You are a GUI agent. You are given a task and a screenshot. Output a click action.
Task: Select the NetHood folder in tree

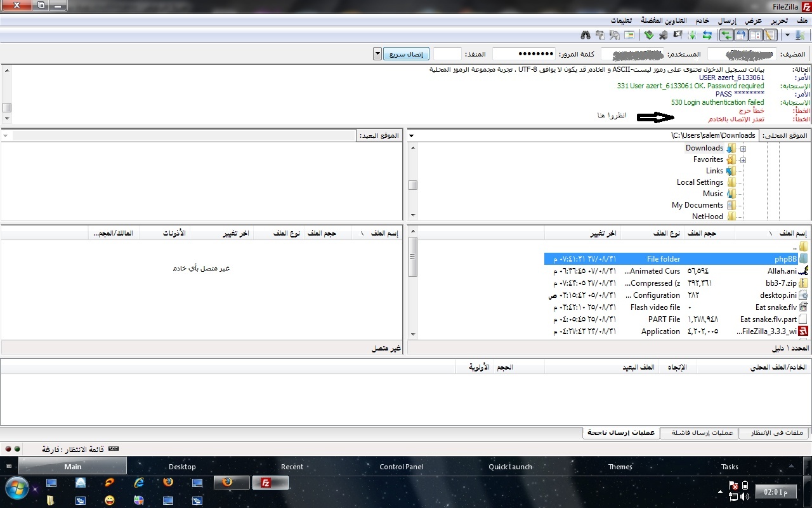click(707, 217)
